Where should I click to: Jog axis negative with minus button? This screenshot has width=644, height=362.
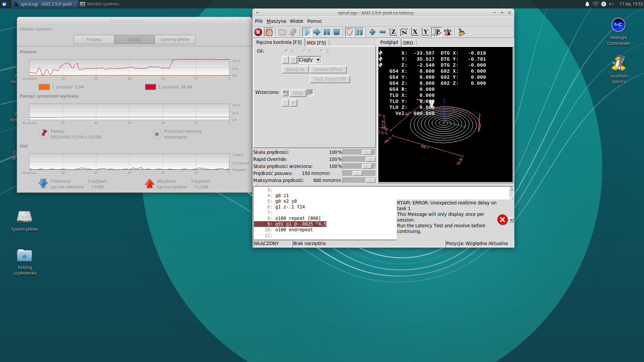click(285, 60)
